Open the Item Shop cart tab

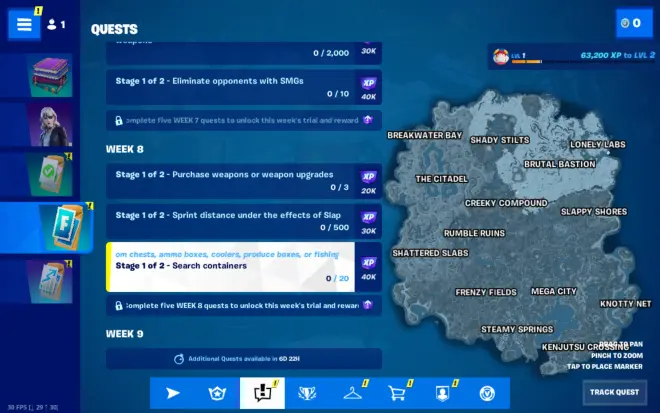[397, 393]
